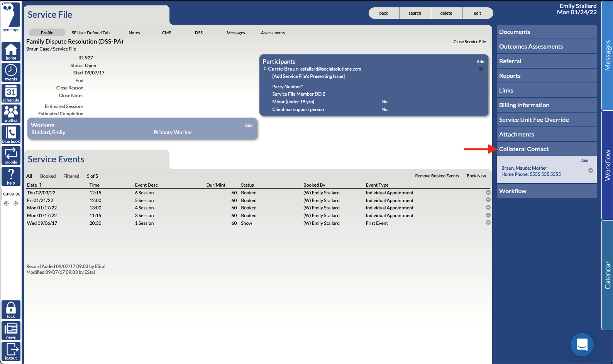Remove collateral contact Maude Braun

click(590, 170)
